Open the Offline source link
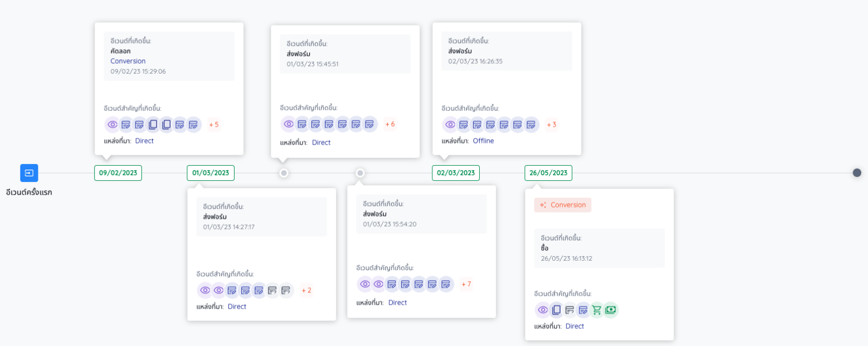Image resolution: width=868 pixels, height=346 pixels. [x=483, y=141]
